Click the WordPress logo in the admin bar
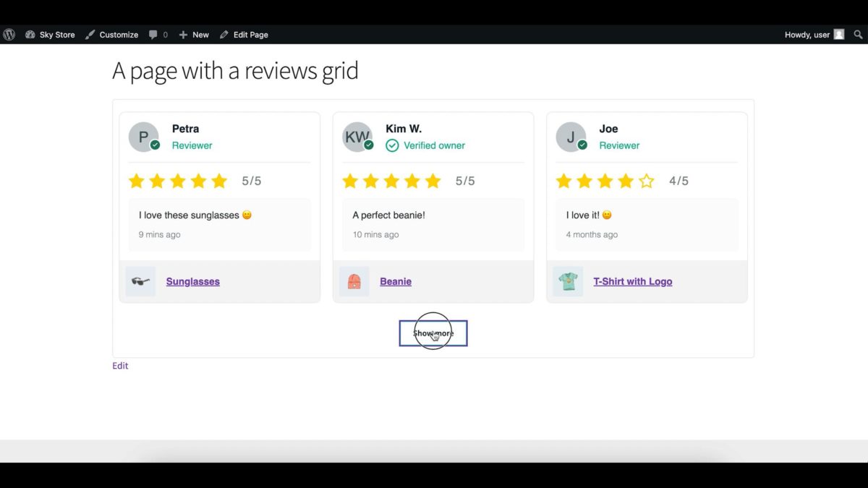The width and height of the screenshot is (868, 488). click(9, 34)
